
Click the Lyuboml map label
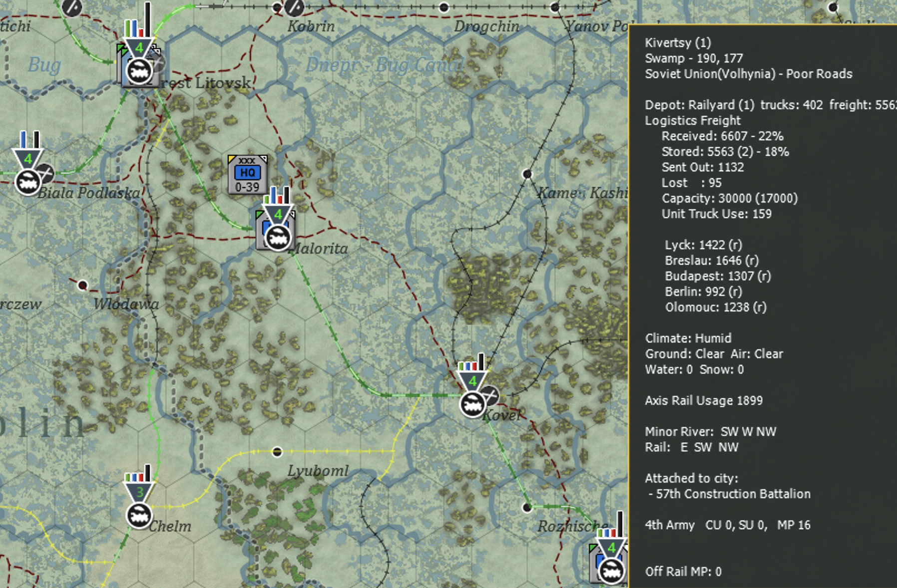[318, 471]
